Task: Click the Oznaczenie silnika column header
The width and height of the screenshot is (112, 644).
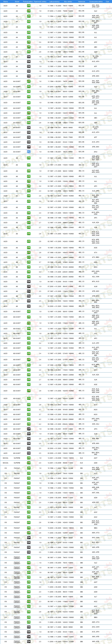Action: 96,2
